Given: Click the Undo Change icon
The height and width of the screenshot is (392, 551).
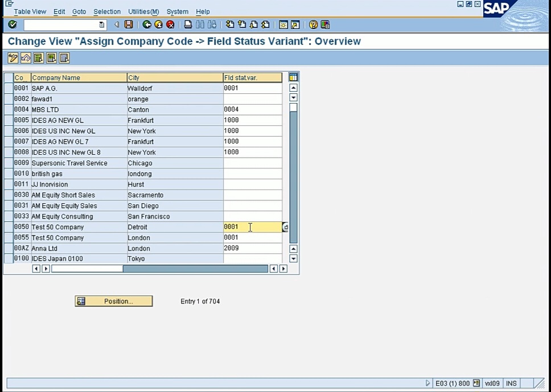Looking at the screenshot, I should coord(26,58).
